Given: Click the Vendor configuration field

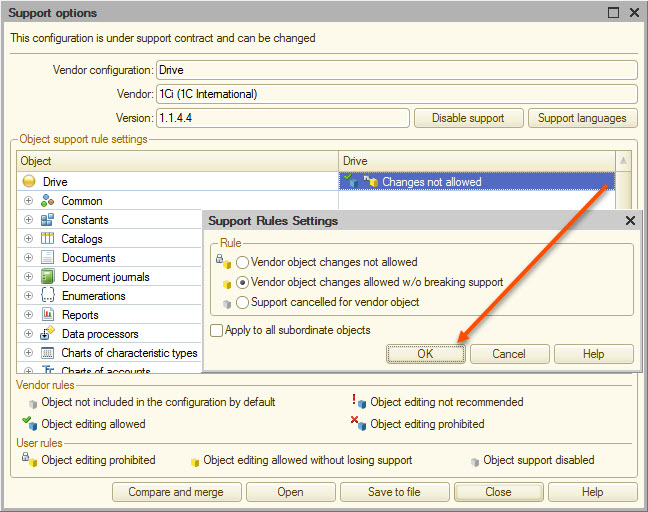Looking at the screenshot, I should point(397,70).
